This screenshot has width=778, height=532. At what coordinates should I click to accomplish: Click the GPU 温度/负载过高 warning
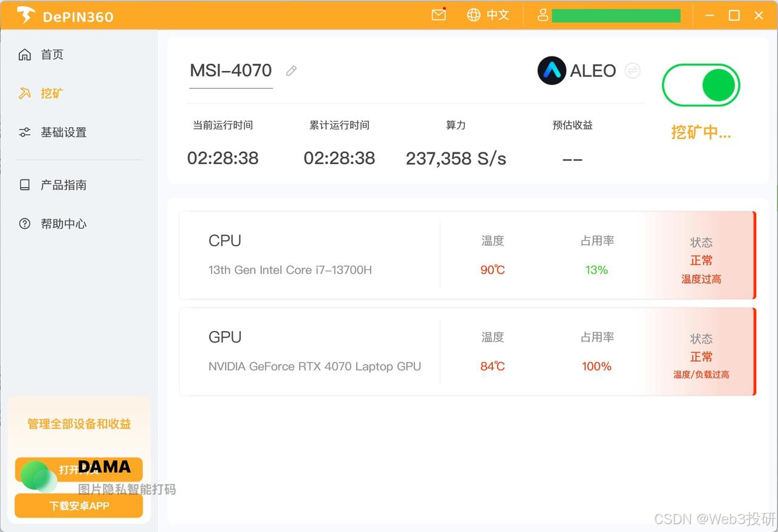pos(701,375)
